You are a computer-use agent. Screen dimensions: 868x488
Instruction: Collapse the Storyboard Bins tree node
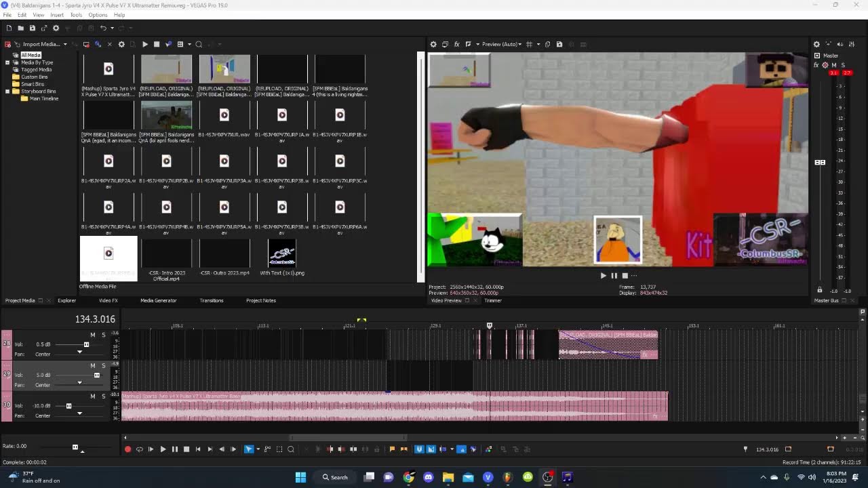point(7,91)
